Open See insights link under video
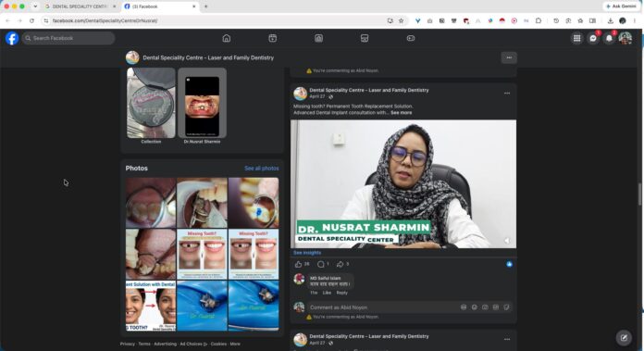Viewport: 644px width, 351px height. [x=307, y=253]
